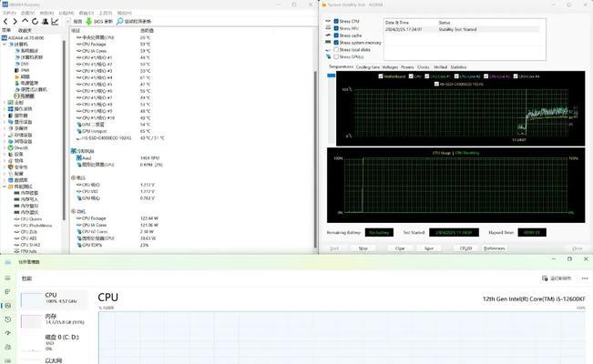Image resolution: width=593 pixels, height=364 pixels.
Task: Switch to the Clocks tab
Action: pyautogui.click(x=424, y=67)
